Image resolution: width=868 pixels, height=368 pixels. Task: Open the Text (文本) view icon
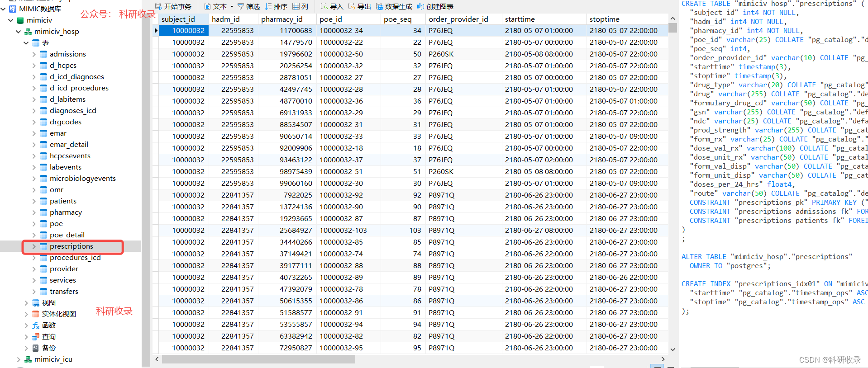[207, 6]
